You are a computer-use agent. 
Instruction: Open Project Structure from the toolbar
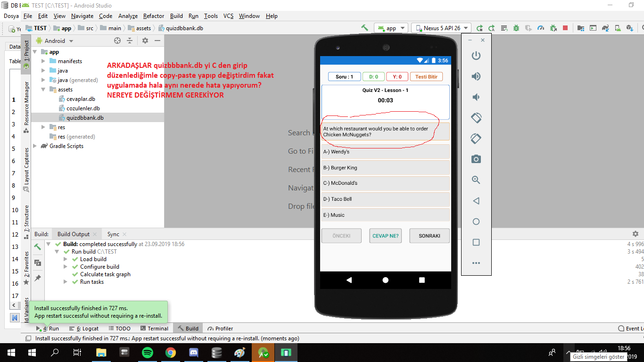pos(580,28)
